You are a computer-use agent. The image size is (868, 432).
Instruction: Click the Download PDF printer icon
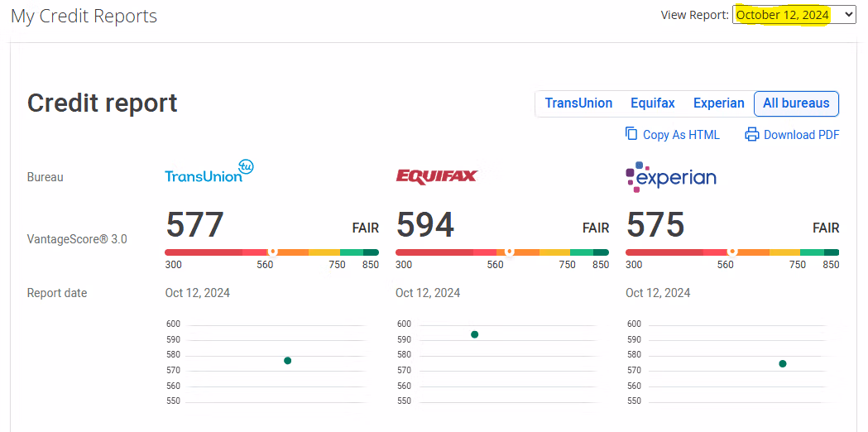pos(751,134)
